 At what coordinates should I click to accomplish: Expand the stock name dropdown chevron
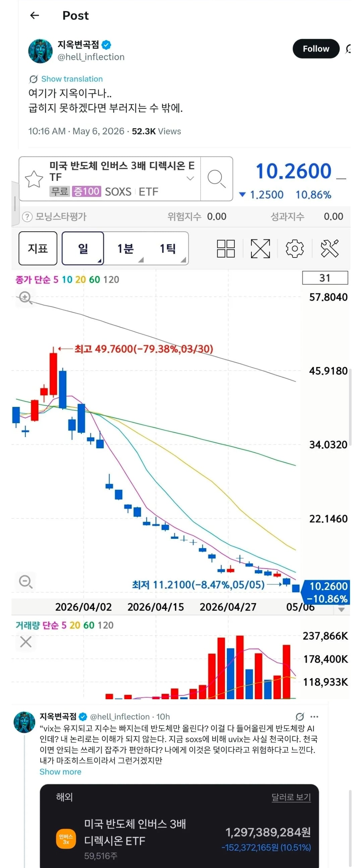click(x=190, y=178)
